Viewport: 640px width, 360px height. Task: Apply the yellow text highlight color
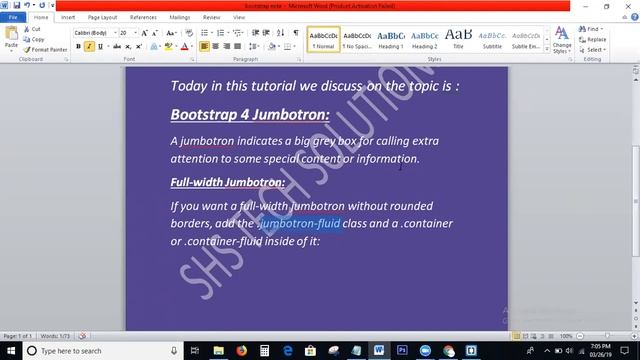[168, 47]
